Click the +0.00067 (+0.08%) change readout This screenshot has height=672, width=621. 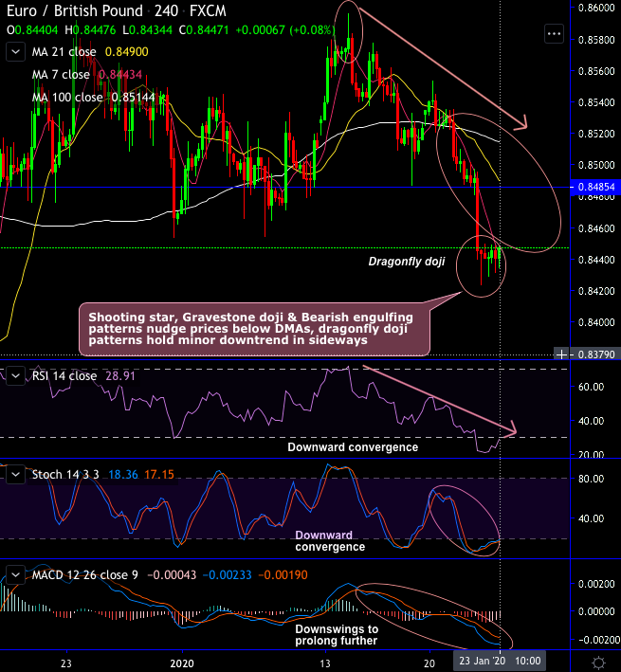(x=285, y=30)
